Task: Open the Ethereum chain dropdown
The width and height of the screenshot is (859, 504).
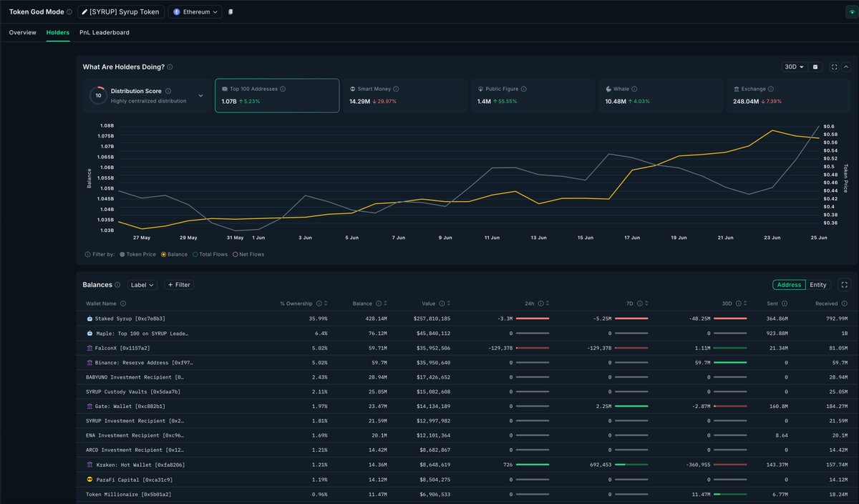Action: tap(195, 12)
